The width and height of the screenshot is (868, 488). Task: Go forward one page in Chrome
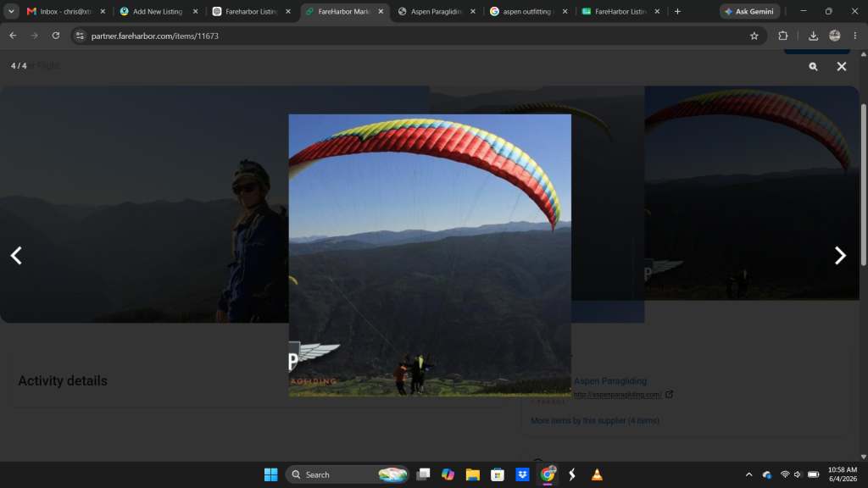click(34, 36)
